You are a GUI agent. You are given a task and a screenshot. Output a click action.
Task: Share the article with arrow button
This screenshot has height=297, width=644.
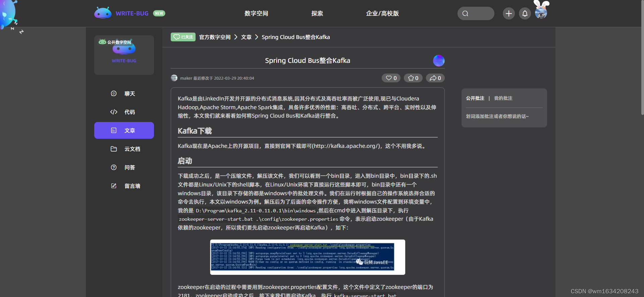click(x=435, y=78)
